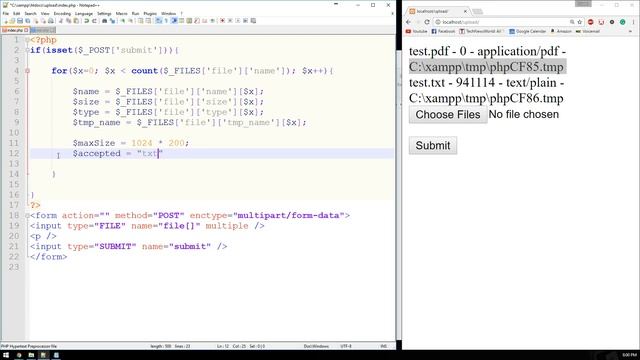This screenshot has height=360, width=640.
Task: Click the Redo toolbar icon
Action: (94, 21)
